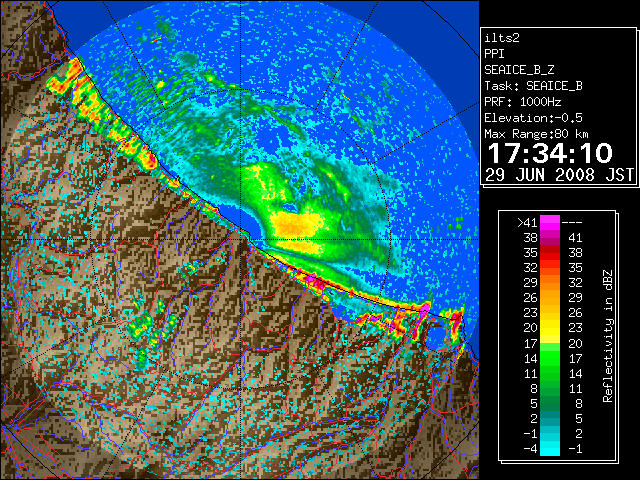Click the '-4' legend value

click(530, 449)
